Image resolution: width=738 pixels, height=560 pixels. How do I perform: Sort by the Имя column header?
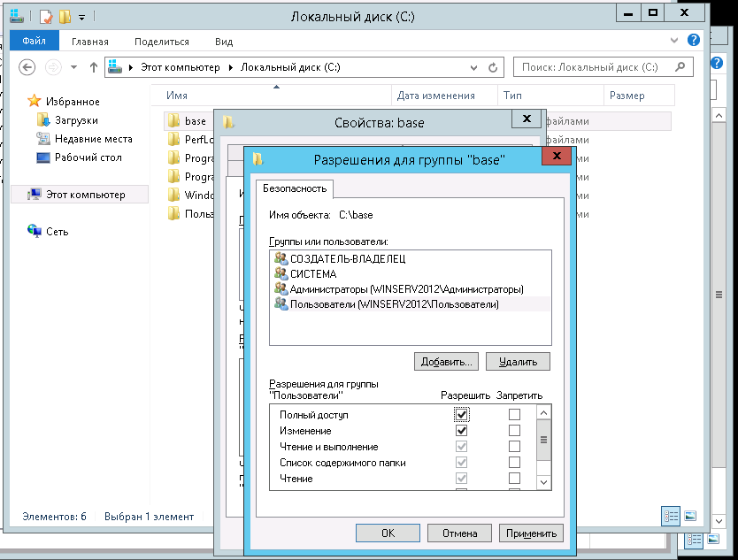pyautogui.click(x=271, y=96)
